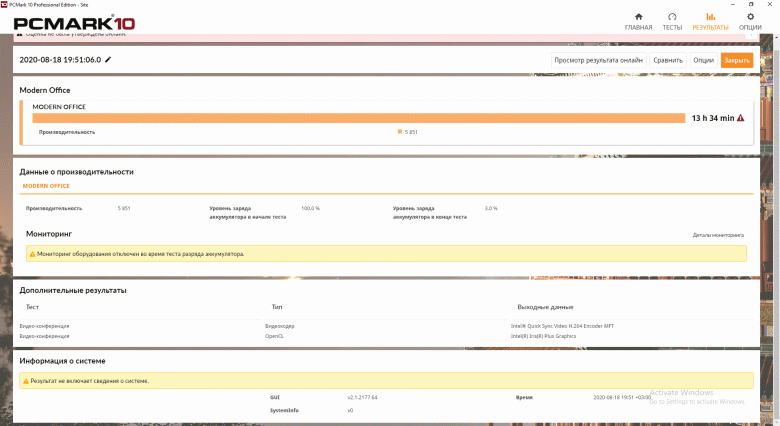Open the Тесты gauge icon
This screenshot has width=780, height=426.
point(672,17)
